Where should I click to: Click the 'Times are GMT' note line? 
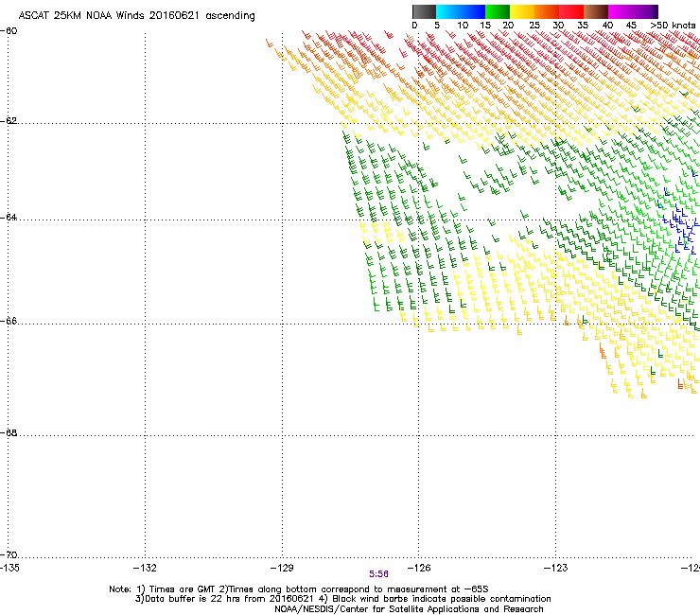(x=299, y=589)
